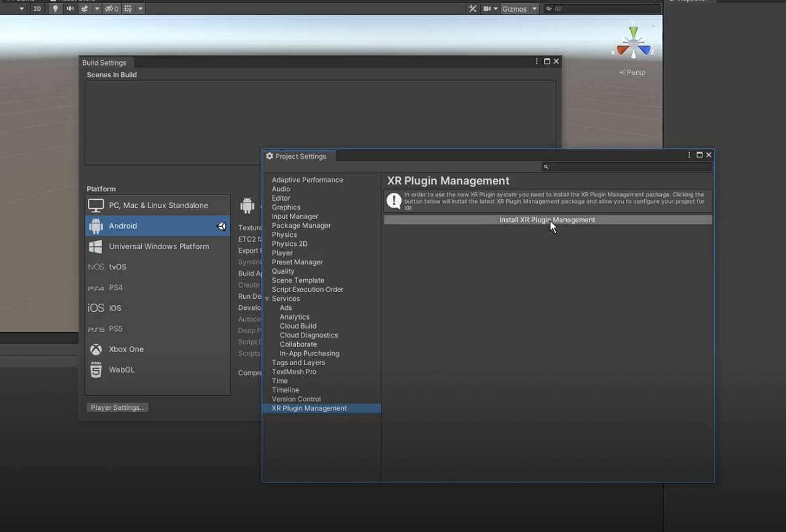Image resolution: width=786 pixels, height=532 pixels.
Task: Open Adaptive Performance settings
Action: [x=308, y=180]
